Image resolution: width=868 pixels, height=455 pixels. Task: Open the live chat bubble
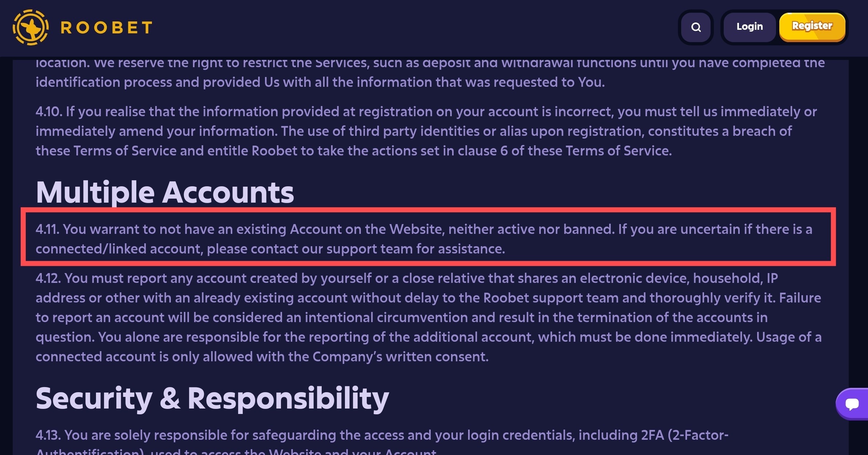852,404
